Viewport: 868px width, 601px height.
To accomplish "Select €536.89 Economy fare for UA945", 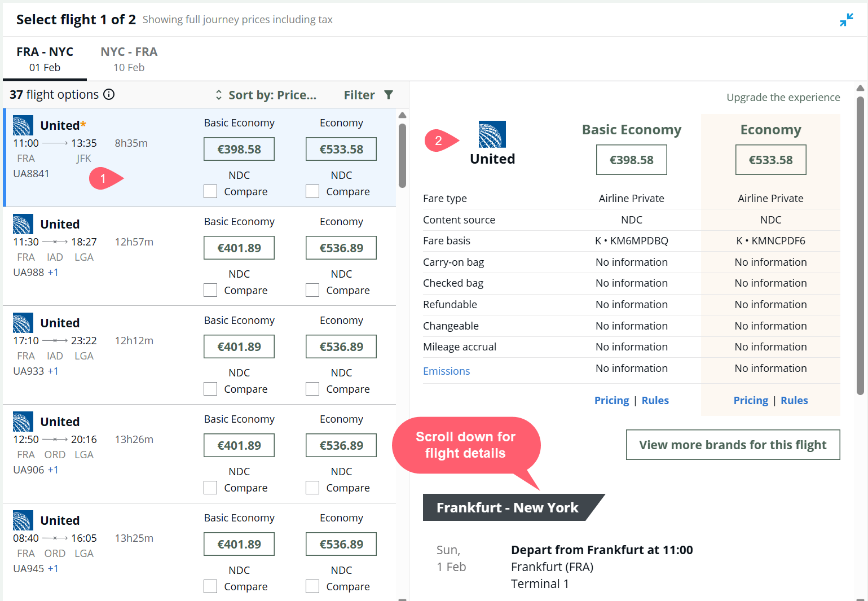I will pos(341,544).
